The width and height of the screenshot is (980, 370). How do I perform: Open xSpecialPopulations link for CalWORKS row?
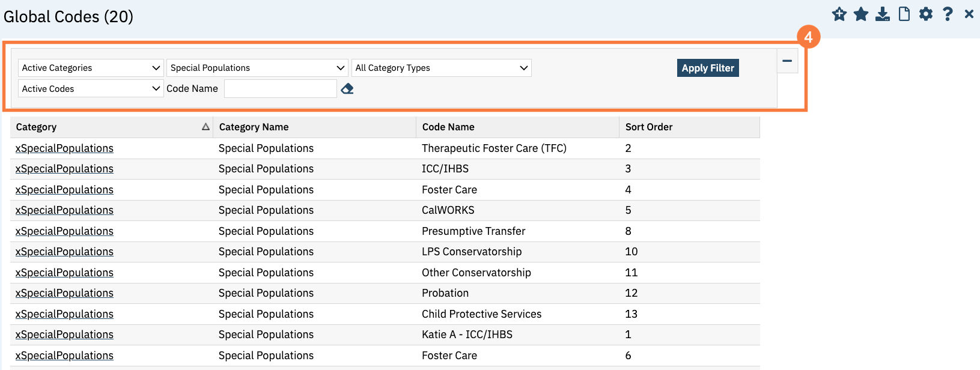(x=64, y=210)
